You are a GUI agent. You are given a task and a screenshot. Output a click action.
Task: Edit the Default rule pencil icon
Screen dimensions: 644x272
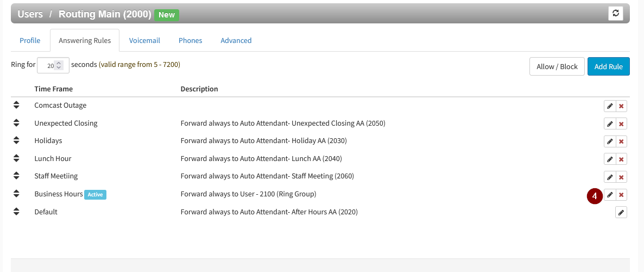[621, 212]
